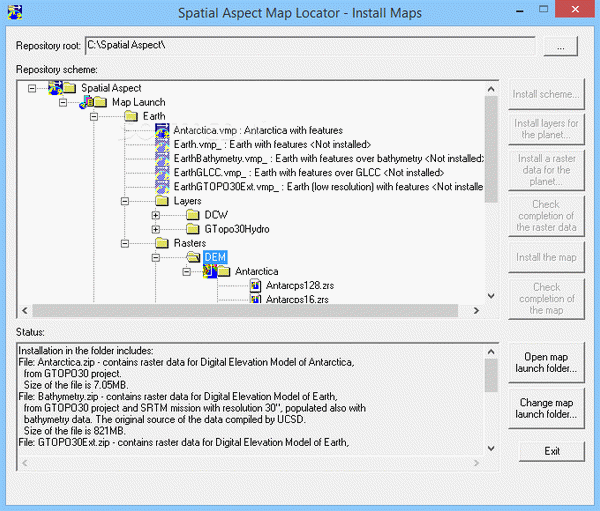Minimize the Install Maps window

tap(519, 10)
